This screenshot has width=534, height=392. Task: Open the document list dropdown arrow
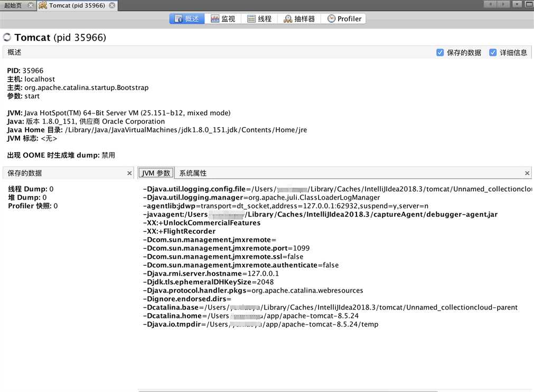click(517, 4)
